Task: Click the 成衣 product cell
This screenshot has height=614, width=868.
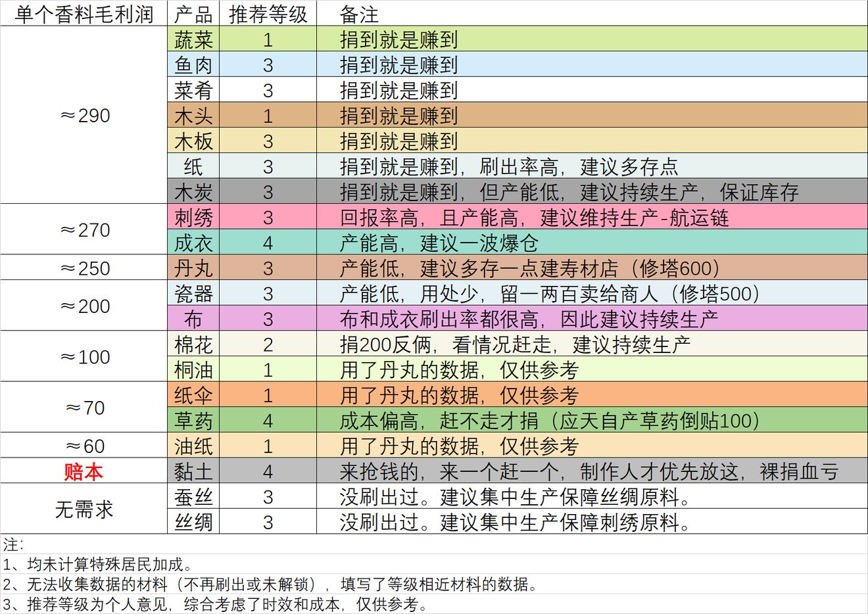Action: click(193, 243)
